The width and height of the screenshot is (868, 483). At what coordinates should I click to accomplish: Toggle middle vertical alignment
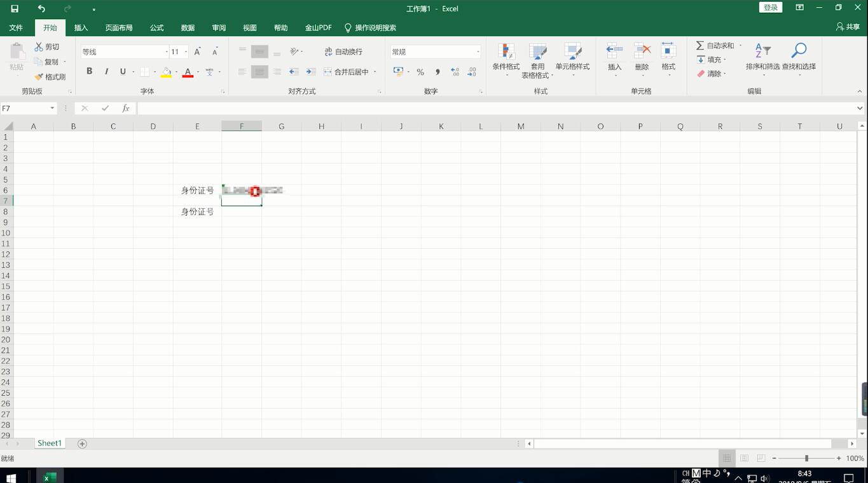click(259, 52)
